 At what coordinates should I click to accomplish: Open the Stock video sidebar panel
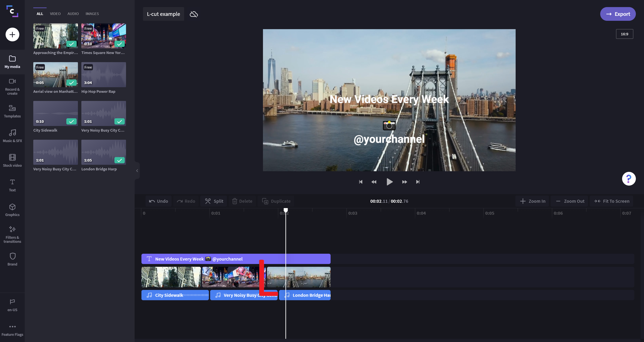tap(12, 160)
